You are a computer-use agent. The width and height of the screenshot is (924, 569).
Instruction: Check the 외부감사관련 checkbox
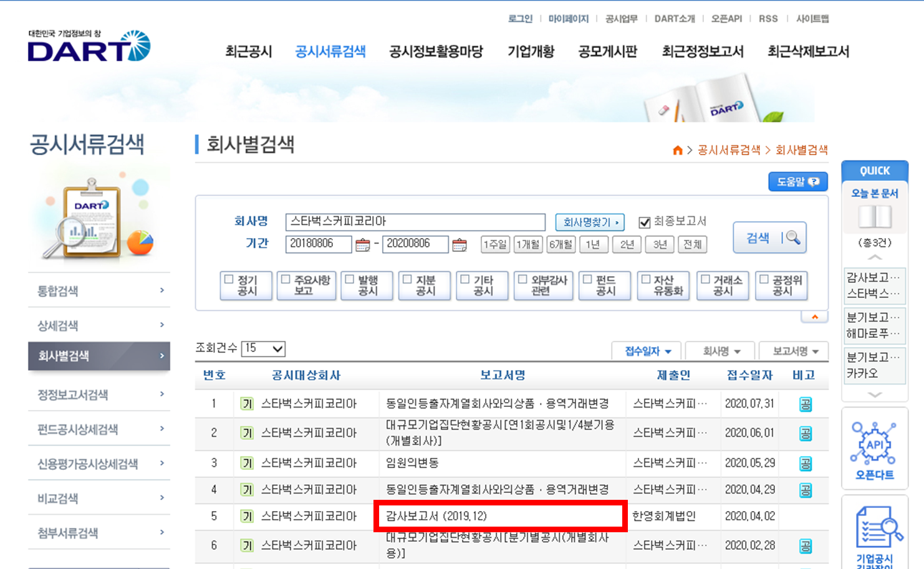522,279
